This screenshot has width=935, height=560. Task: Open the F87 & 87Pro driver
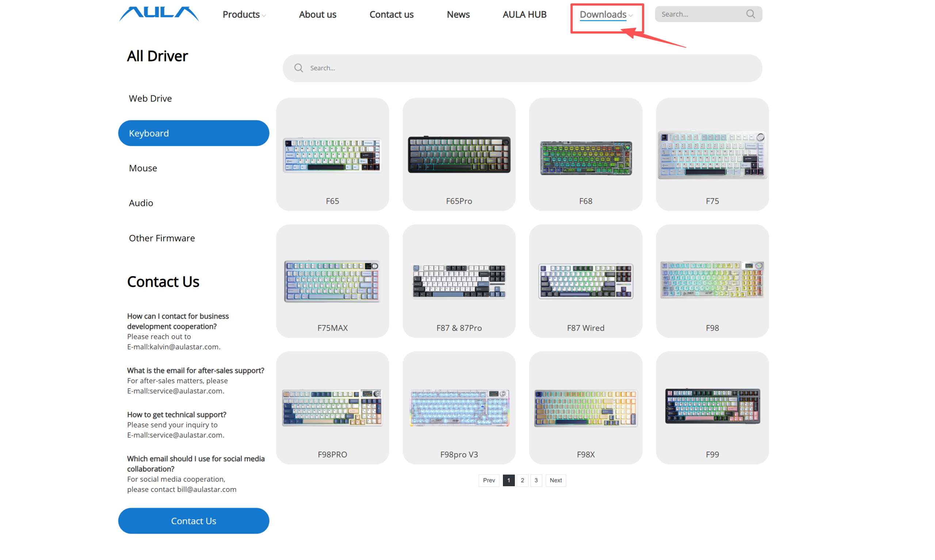459,281
